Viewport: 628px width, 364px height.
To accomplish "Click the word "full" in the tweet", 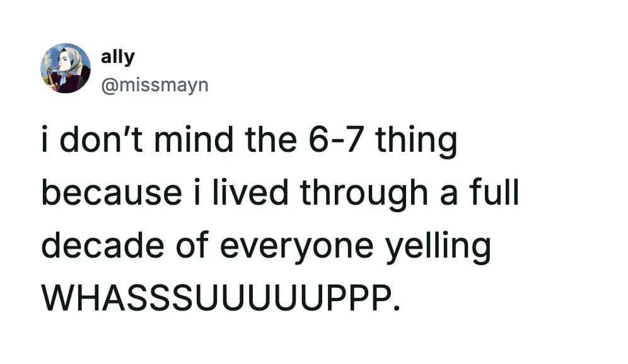I will (x=496, y=193).
